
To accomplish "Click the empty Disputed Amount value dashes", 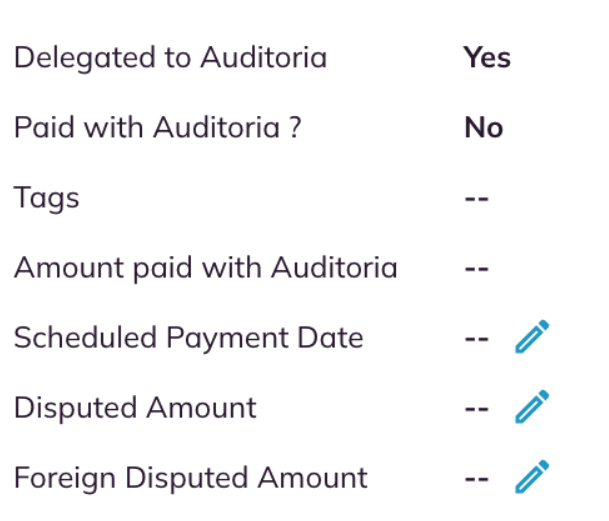I will [477, 409].
